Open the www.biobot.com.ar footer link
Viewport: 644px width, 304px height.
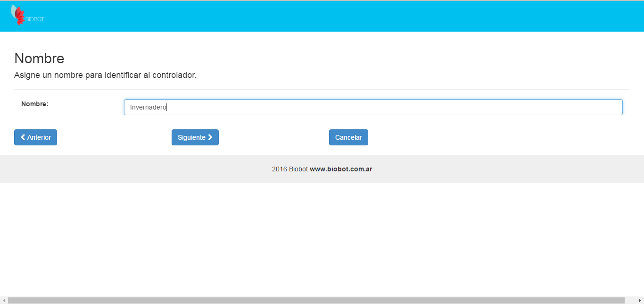pyautogui.click(x=341, y=169)
